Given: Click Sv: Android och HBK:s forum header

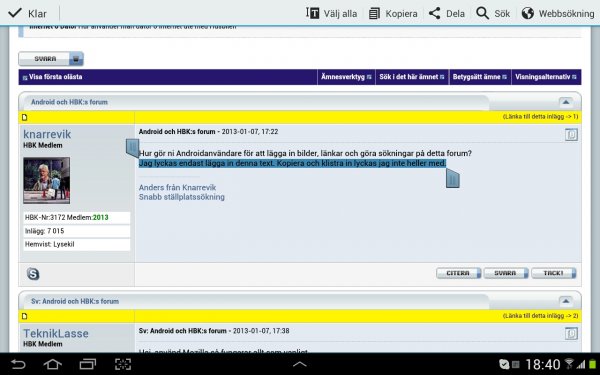Looking at the screenshot, I should pyautogui.click(x=75, y=302).
